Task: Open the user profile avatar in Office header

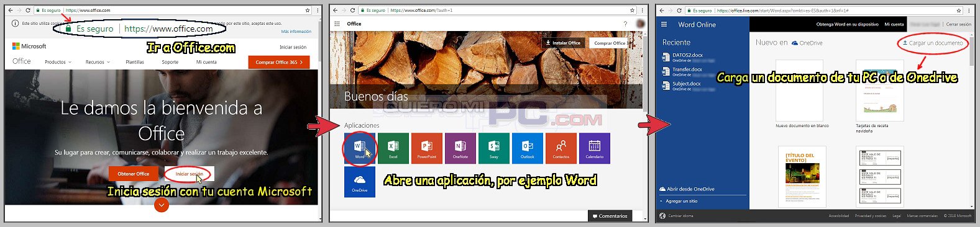Action: click(x=640, y=24)
